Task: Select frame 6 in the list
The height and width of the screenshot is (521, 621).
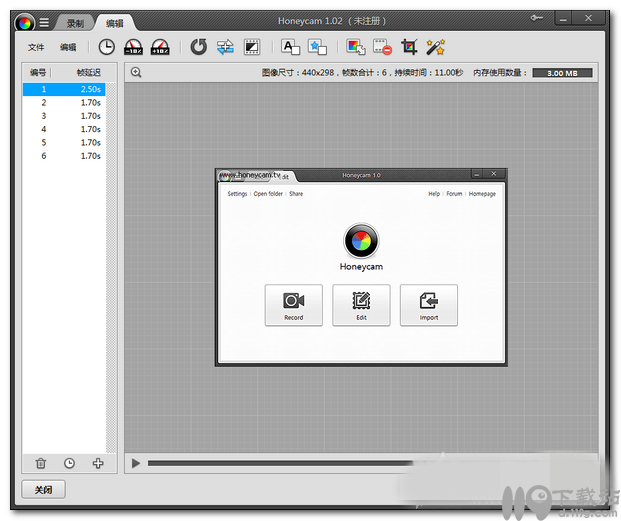Action: pyautogui.click(x=64, y=156)
